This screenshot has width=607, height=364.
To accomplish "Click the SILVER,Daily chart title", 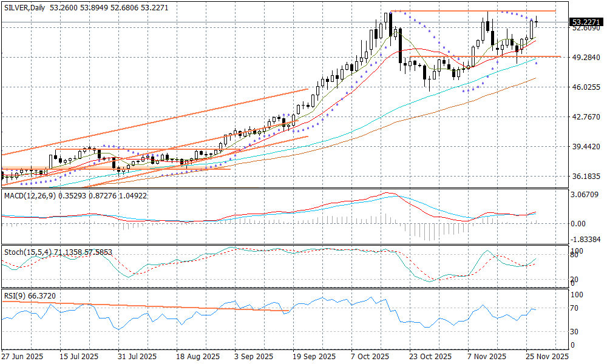I will point(23,6).
